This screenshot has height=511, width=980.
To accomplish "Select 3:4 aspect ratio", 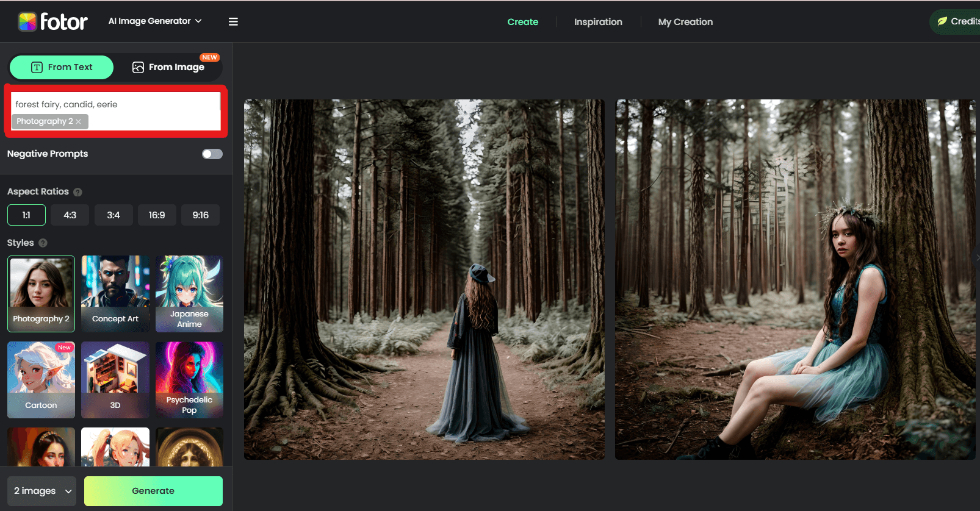I will 113,215.
